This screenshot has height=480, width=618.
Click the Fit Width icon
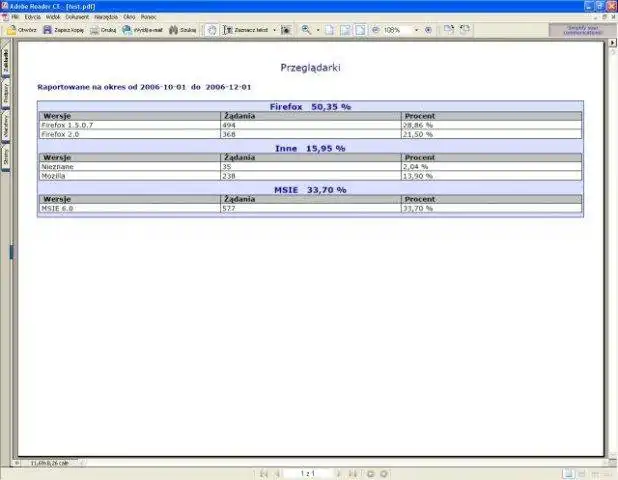pos(360,30)
